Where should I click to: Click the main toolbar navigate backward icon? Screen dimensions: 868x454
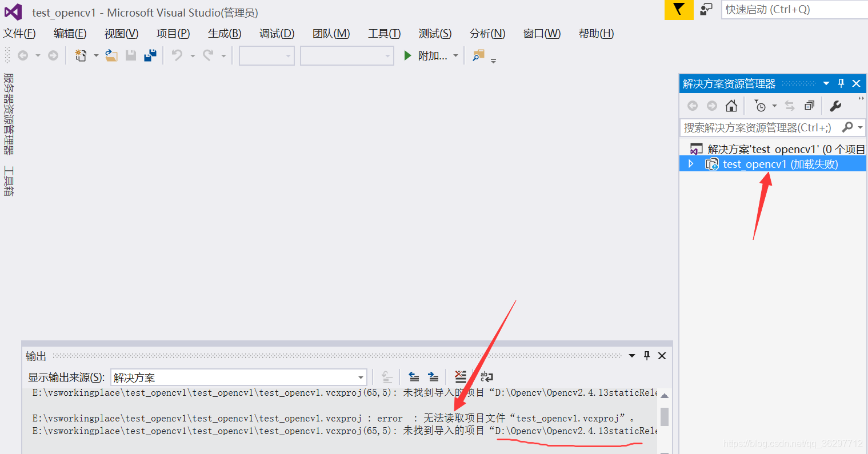click(23, 55)
